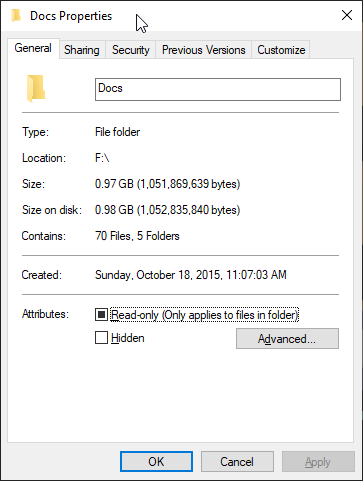Click the F:\ location value

tap(102, 158)
